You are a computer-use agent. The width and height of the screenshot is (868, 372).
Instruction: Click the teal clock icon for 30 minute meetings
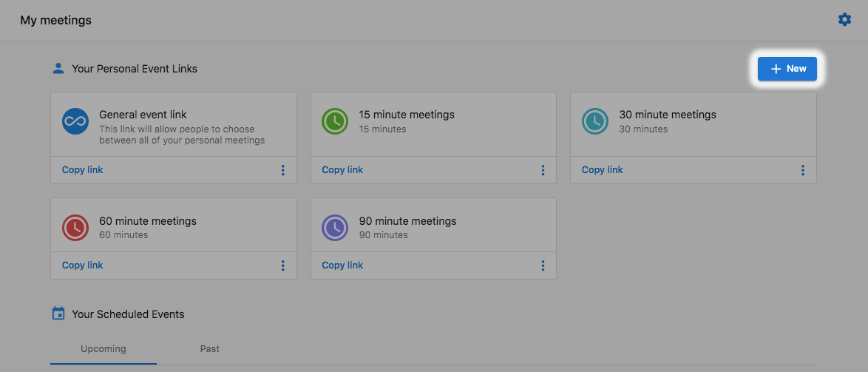[595, 121]
